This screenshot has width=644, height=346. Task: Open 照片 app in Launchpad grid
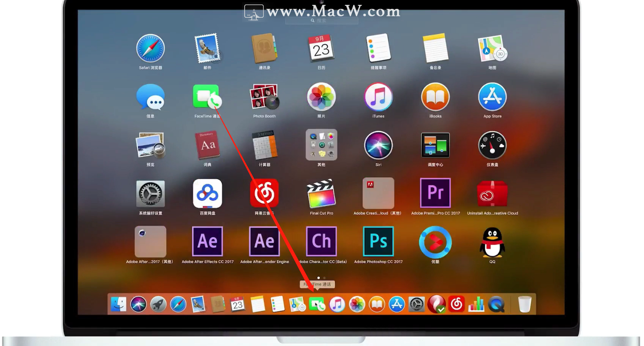[x=321, y=97]
